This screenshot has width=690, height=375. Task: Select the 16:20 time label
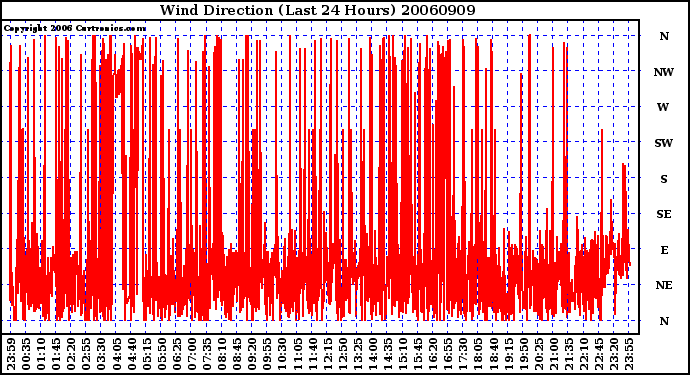(x=433, y=354)
